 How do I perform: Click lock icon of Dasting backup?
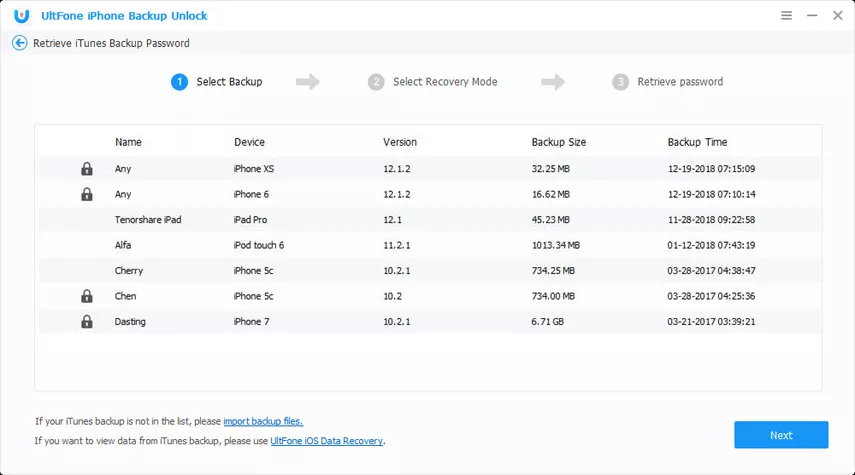click(x=87, y=322)
